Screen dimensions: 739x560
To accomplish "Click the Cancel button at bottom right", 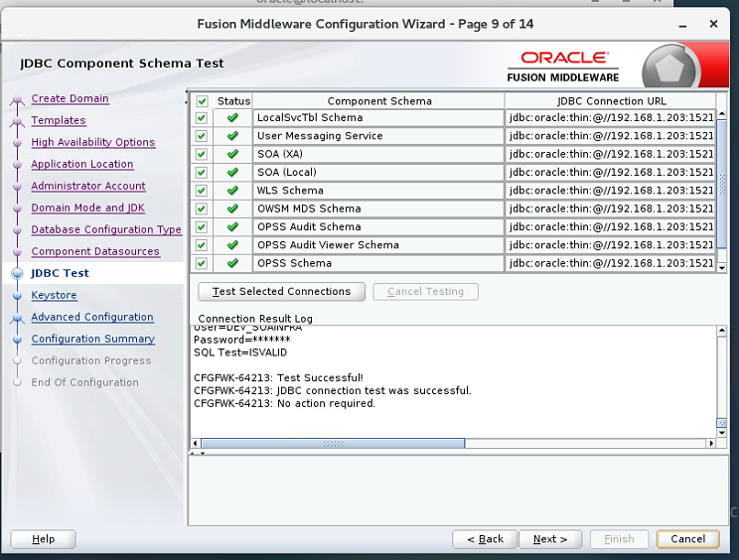I will [x=688, y=539].
